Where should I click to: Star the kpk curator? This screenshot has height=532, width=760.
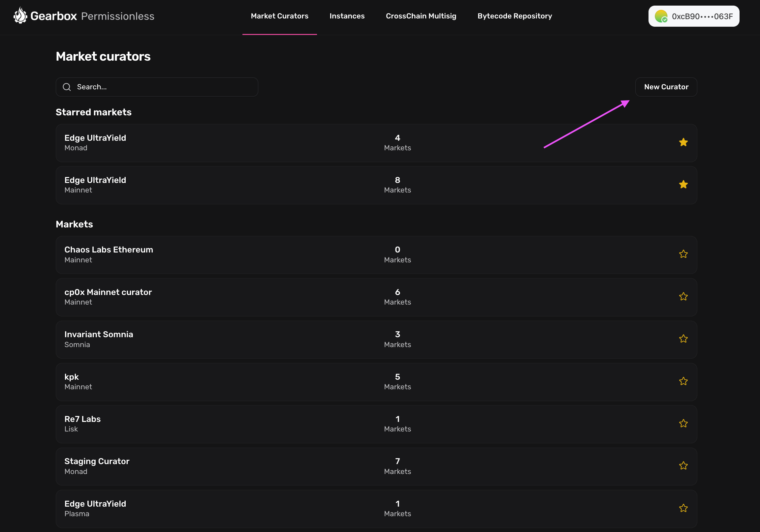[683, 381]
